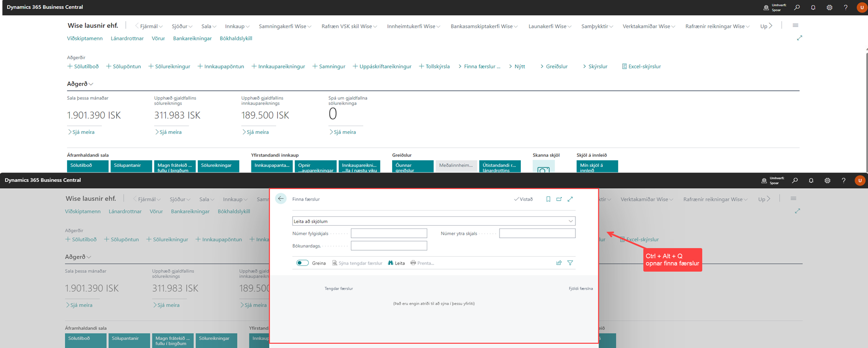This screenshot has width=868, height=348.
Task: Go back using the Finna færslur dialog arrow
Action: tap(281, 199)
